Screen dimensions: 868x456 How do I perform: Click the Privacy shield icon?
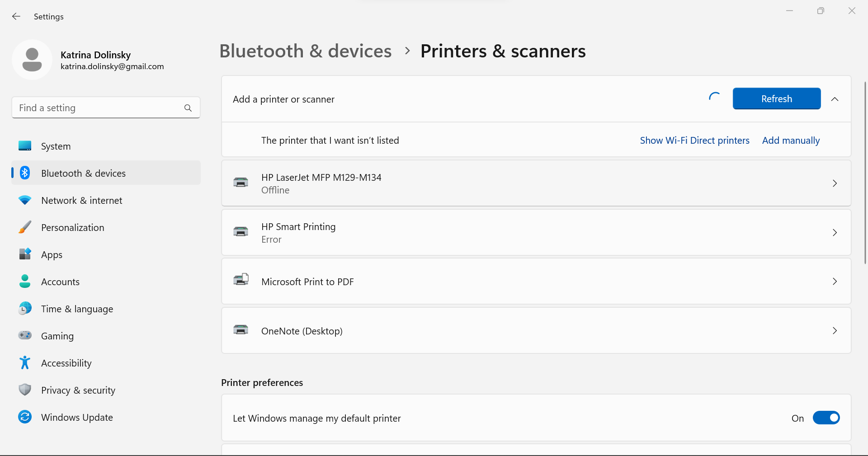25,390
